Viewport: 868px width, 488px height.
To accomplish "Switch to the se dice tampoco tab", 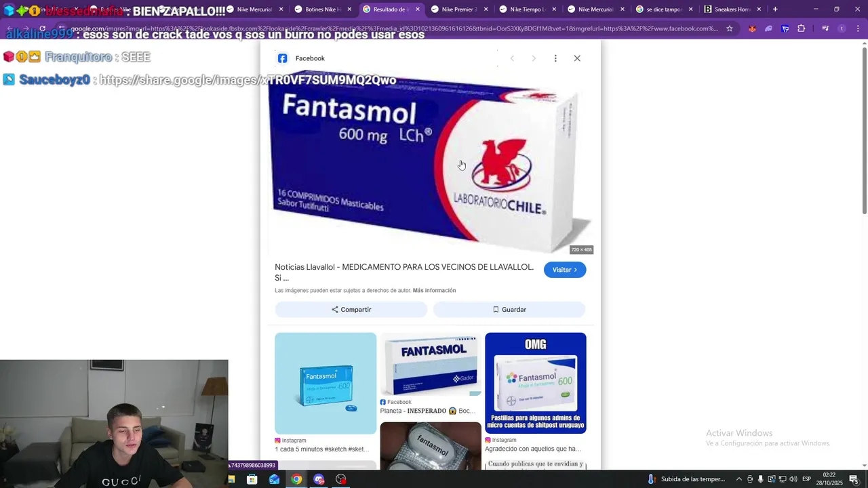I will [x=663, y=9].
